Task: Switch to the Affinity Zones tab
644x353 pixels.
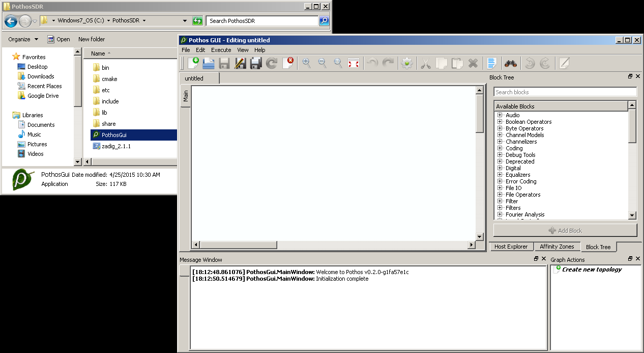Action: 557,247
